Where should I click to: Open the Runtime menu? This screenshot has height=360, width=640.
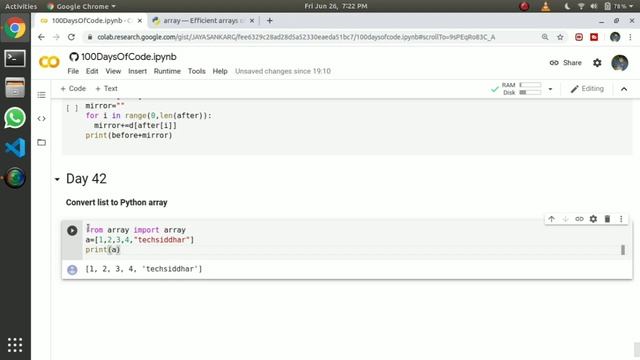tap(167, 71)
